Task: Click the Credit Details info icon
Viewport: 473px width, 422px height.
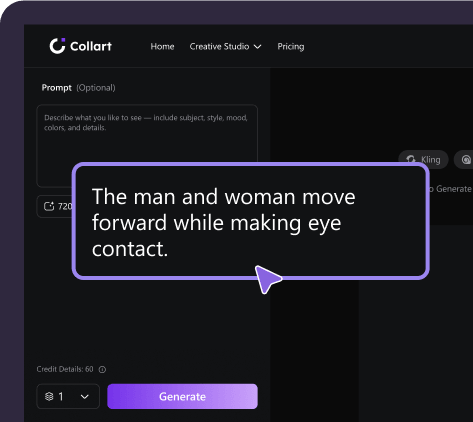Action: coord(102,369)
